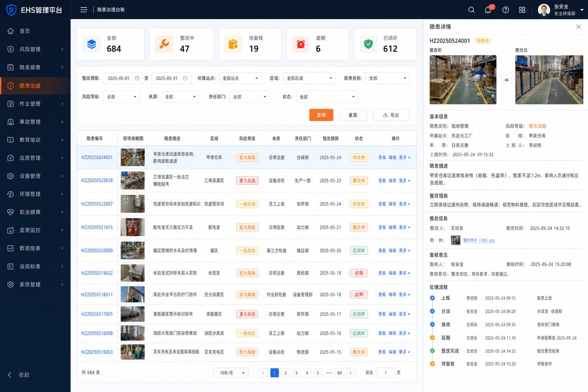This screenshot has height=392, width=588.
Task: Click the 法规标准 document icon
Action: pos(11,267)
